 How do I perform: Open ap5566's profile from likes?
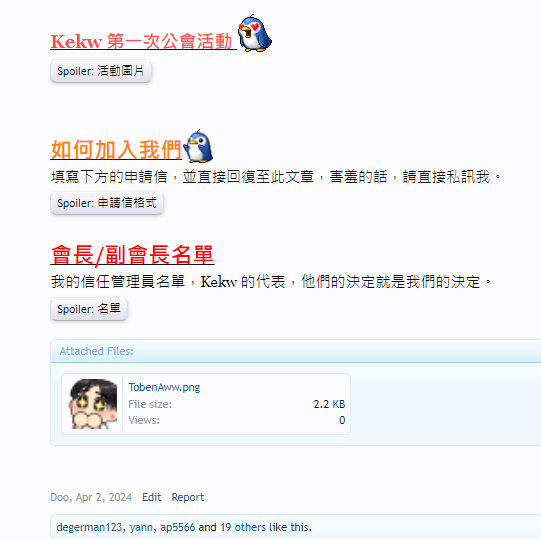point(178,527)
